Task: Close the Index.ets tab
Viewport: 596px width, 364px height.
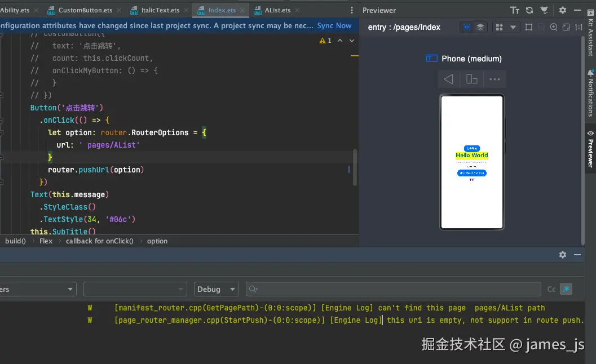Action: point(242,10)
